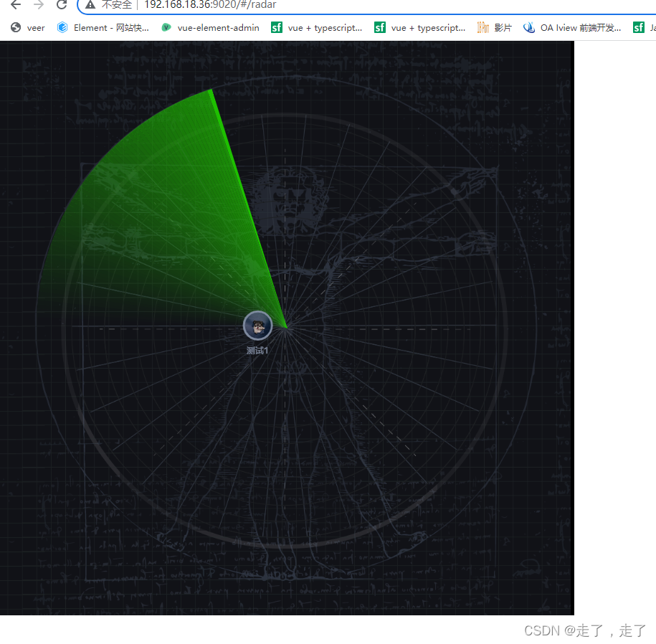Open the Element - 网站快... bookmark
This screenshot has width=656, height=644.
pyautogui.click(x=103, y=28)
